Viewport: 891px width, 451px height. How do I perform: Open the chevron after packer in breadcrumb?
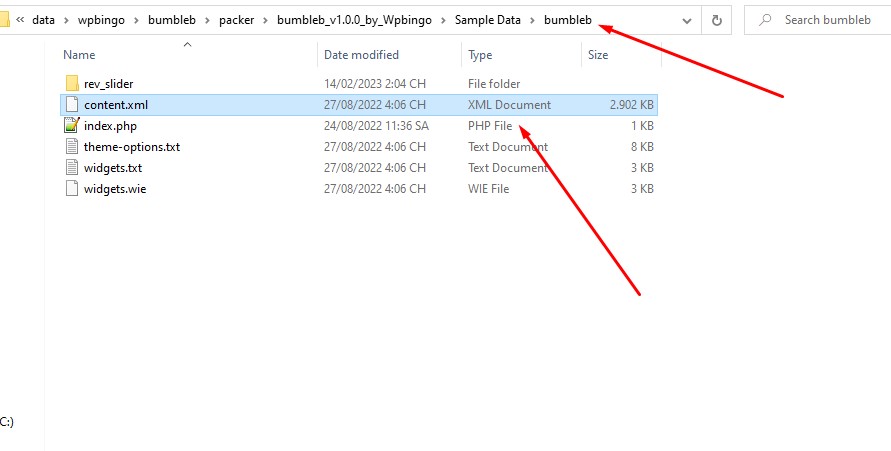pos(265,20)
